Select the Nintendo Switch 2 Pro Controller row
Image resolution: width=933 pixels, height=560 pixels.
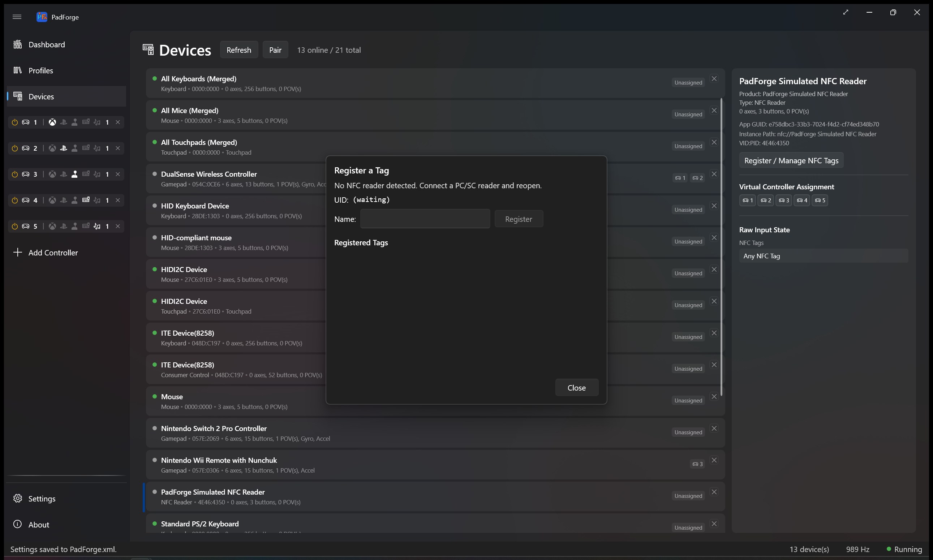point(435,433)
